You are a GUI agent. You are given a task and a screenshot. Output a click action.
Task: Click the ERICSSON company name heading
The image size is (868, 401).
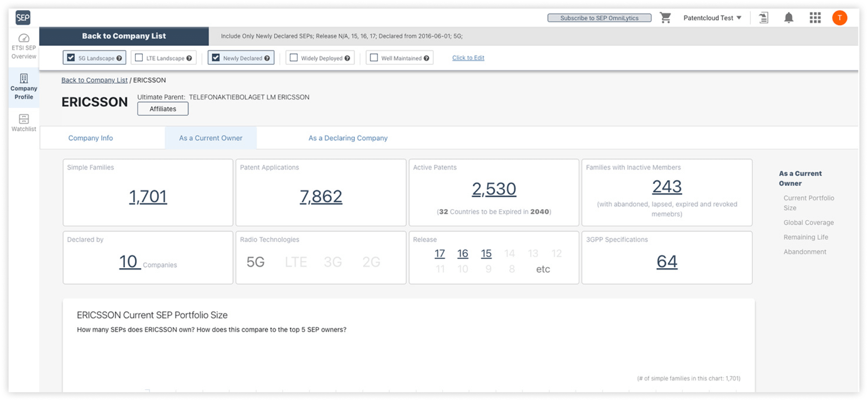pyautogui.click(x=95, y=102)
